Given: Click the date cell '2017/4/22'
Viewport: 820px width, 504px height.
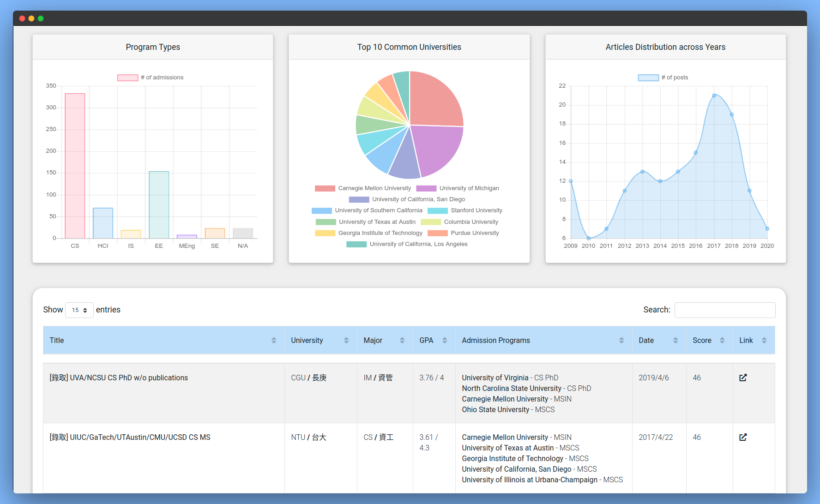Looking at the screenshot, I should (656, 438).
